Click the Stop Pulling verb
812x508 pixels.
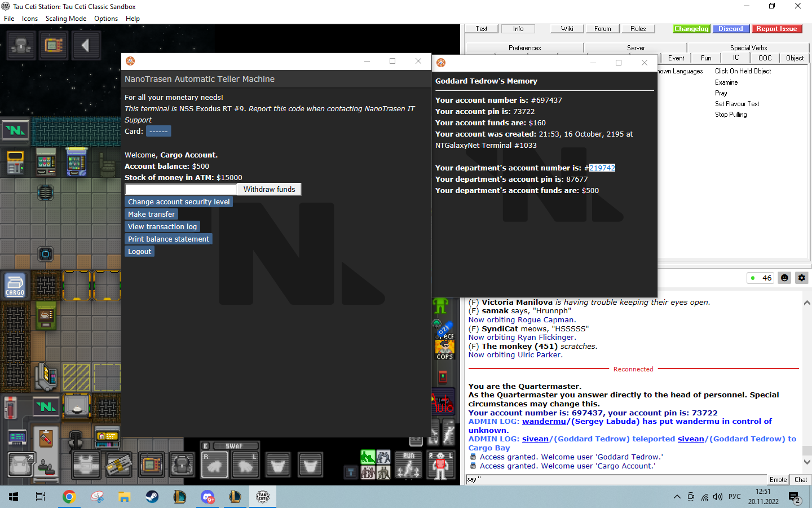(731, 115)
